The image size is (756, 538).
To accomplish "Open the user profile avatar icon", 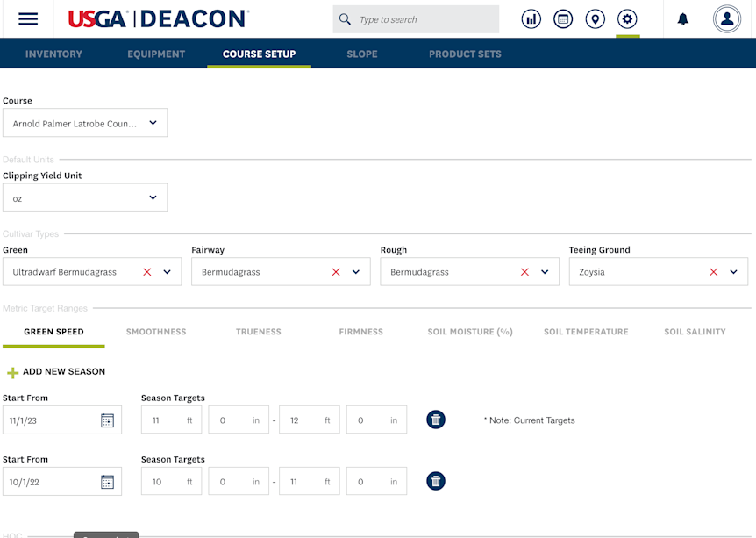I will point(727,18).
